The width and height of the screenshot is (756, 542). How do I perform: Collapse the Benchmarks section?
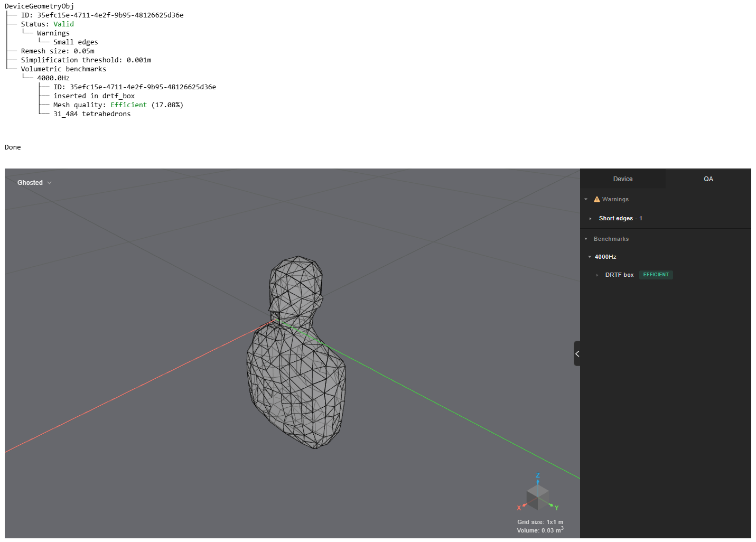(x=586, y=239)
